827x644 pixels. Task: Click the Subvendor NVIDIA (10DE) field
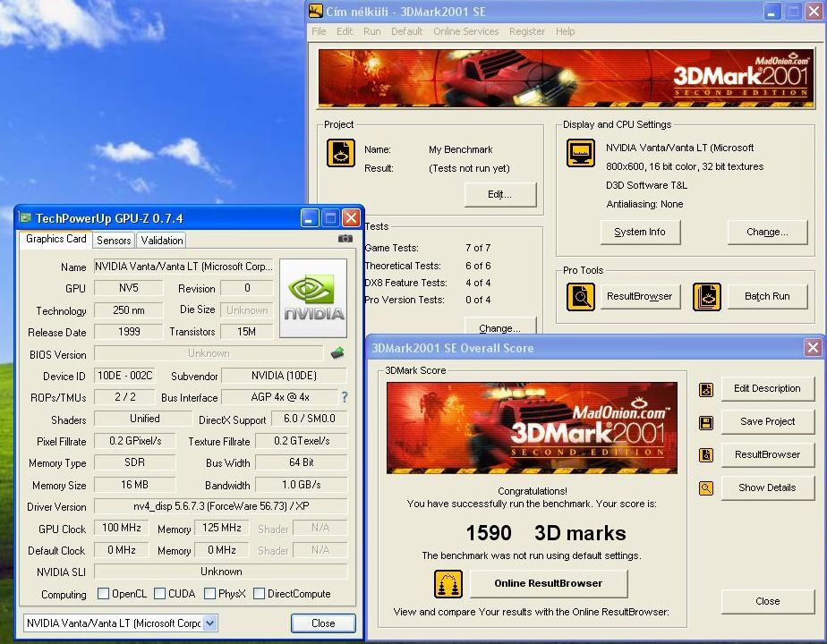click(284, 376)
